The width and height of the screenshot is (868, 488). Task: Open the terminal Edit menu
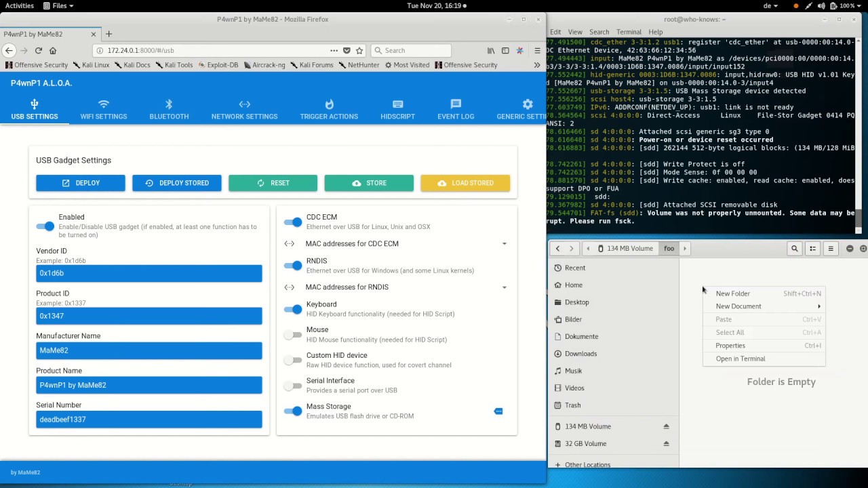(x=555, y=32)
